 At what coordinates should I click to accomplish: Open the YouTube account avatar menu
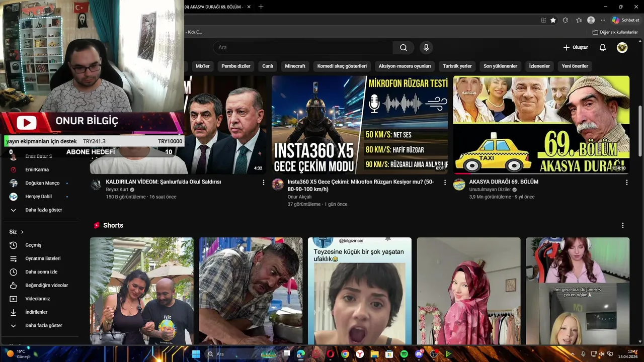pyautogui.click(x=622, y=48)
